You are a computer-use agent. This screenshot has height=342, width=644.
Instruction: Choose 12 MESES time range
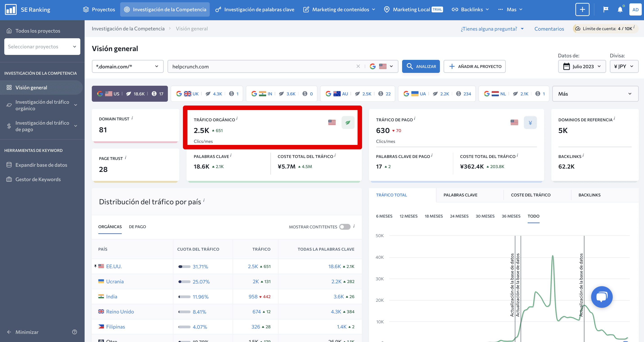click(408, 216)
